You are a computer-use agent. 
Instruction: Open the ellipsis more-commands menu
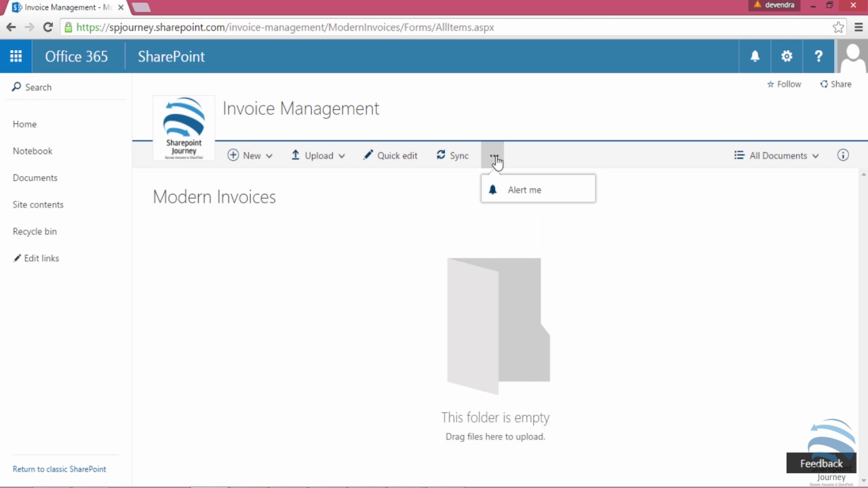tap(493, 155)
